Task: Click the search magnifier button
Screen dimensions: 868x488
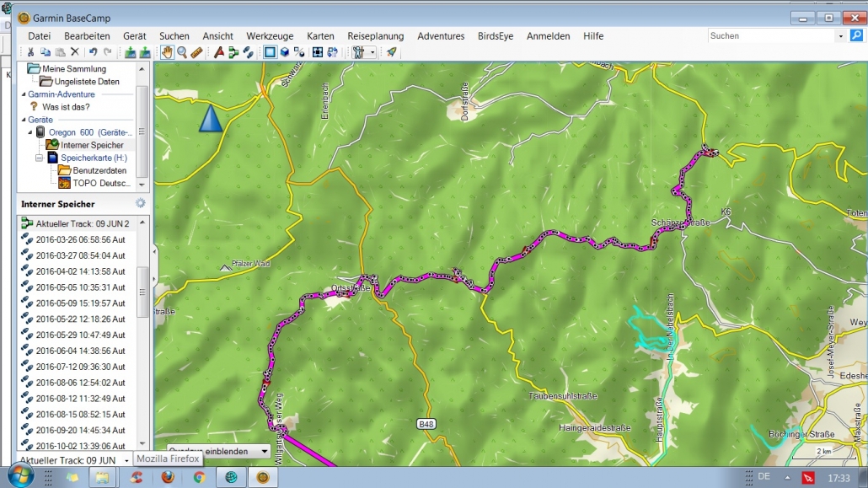Action: point(856,35)
